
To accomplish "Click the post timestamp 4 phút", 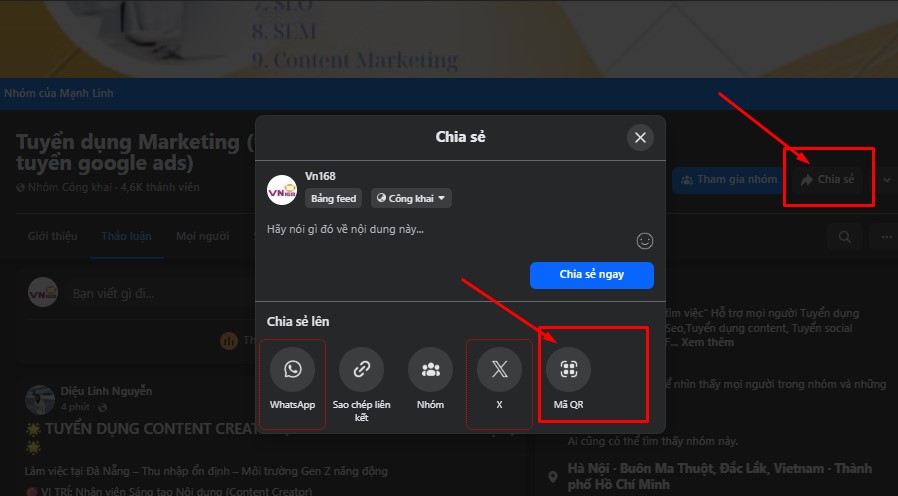I will coord(76,407).
